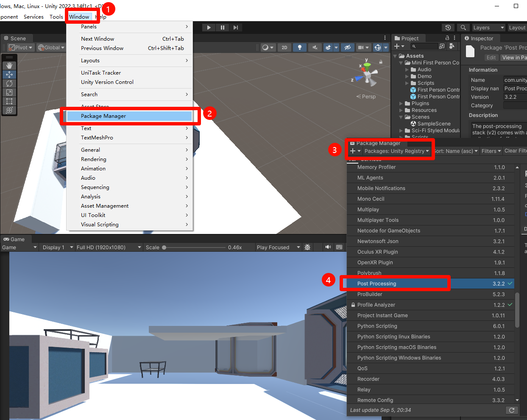Click the Step frame button
The width and height of the screenshot is (527, 420).
pyautogui.click(x=236, y=28)
